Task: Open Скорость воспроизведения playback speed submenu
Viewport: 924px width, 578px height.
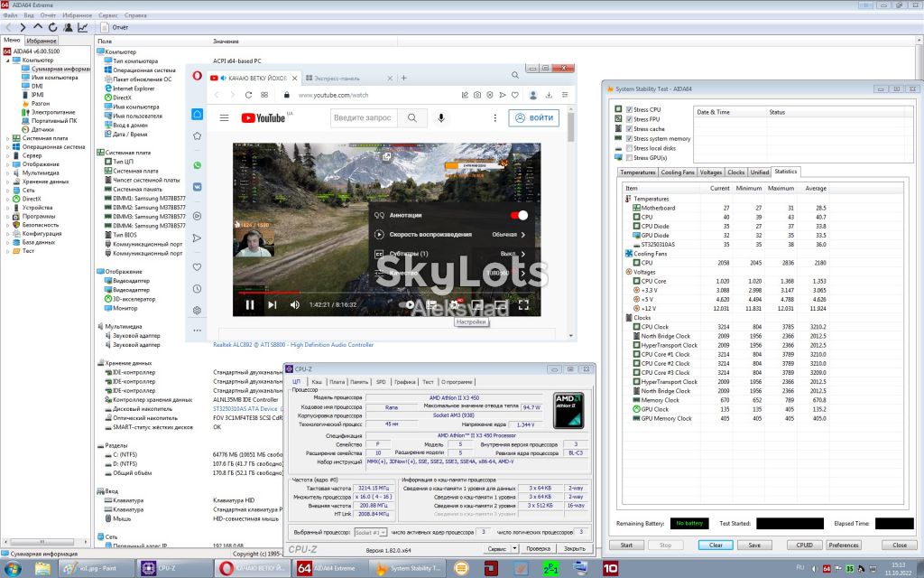Action: click(x=450, y=235)
